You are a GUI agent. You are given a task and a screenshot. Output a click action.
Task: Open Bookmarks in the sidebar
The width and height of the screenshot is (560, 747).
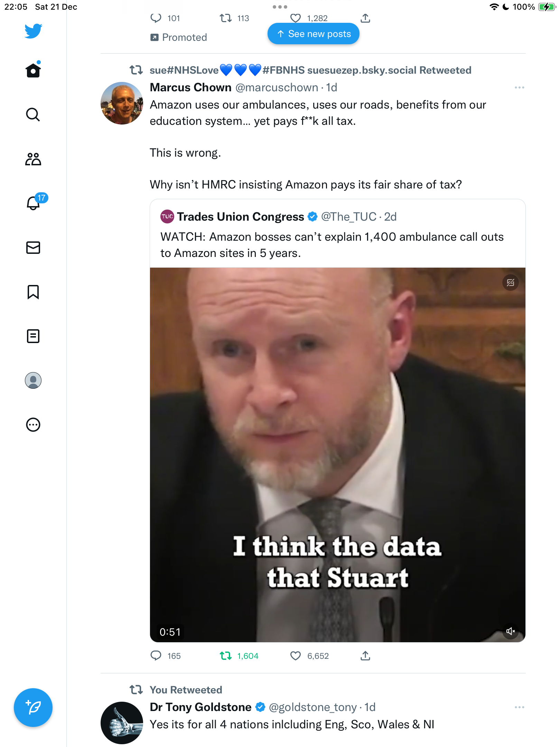pos(33,292)
